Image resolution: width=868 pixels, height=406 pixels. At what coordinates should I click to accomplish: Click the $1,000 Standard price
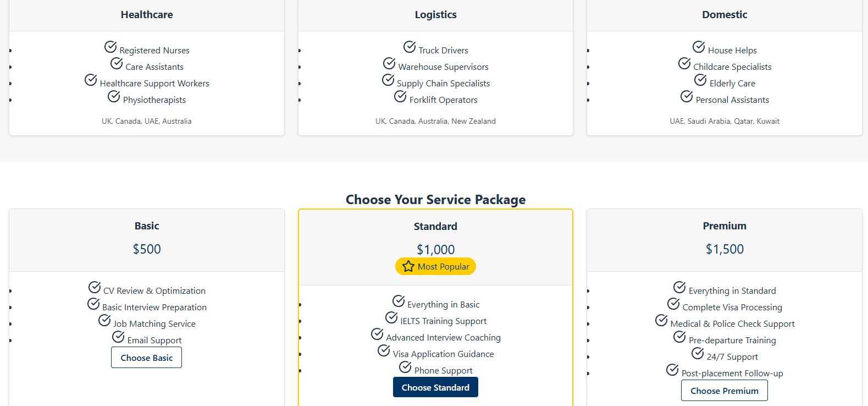pyautogui.click(x=435, y=249)
